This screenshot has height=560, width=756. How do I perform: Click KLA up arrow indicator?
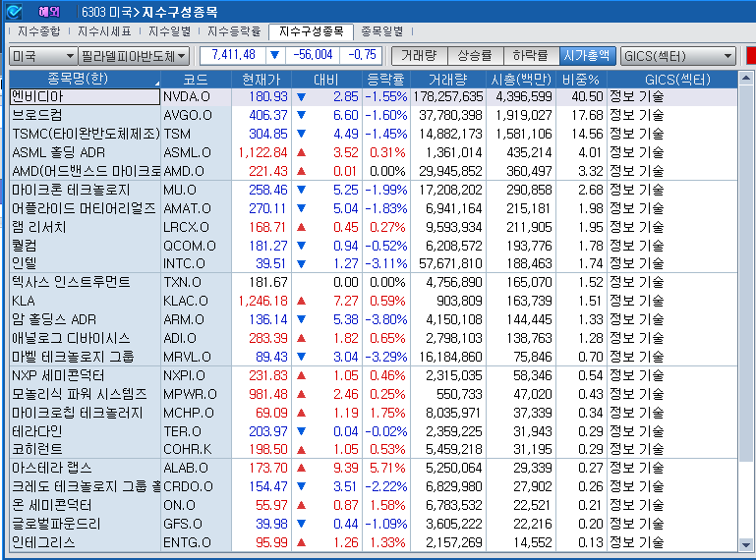click(x=302, y=301)
